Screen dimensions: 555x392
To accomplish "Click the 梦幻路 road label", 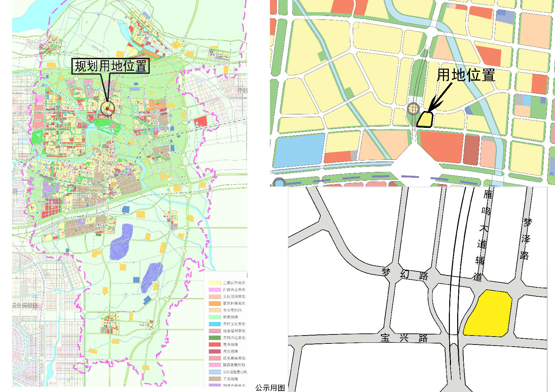I will pos(405,274).
